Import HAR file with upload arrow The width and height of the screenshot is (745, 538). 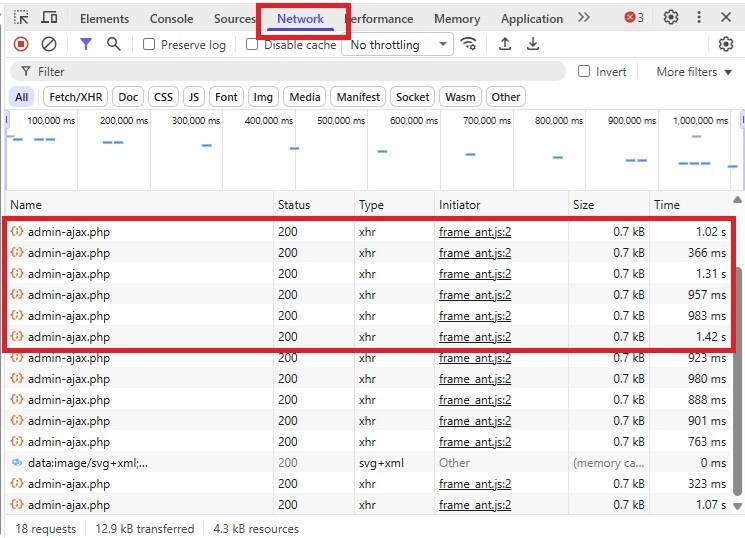coord(505,44)
